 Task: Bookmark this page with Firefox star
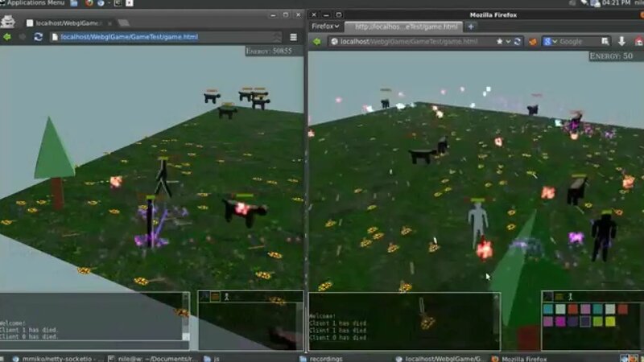[499, 42]
